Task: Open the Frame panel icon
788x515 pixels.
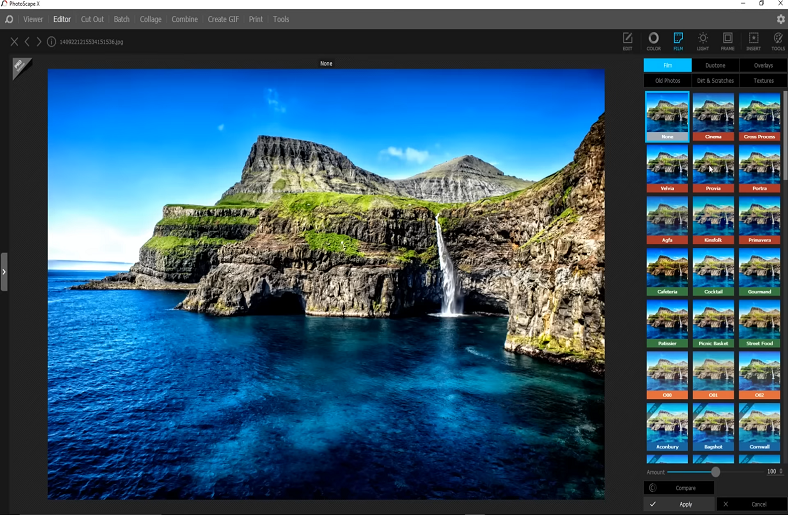Action: (x=727, y=41)
